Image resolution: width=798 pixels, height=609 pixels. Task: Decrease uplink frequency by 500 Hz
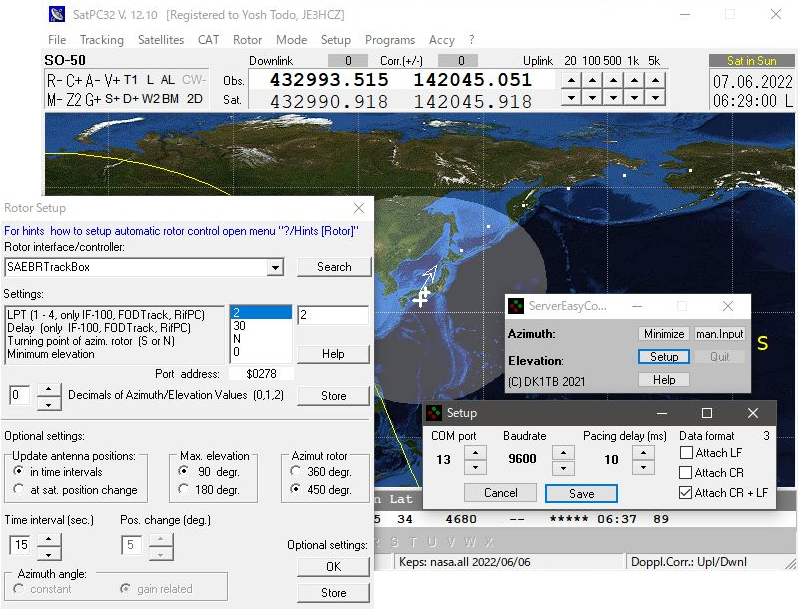[x=613, y=97]
